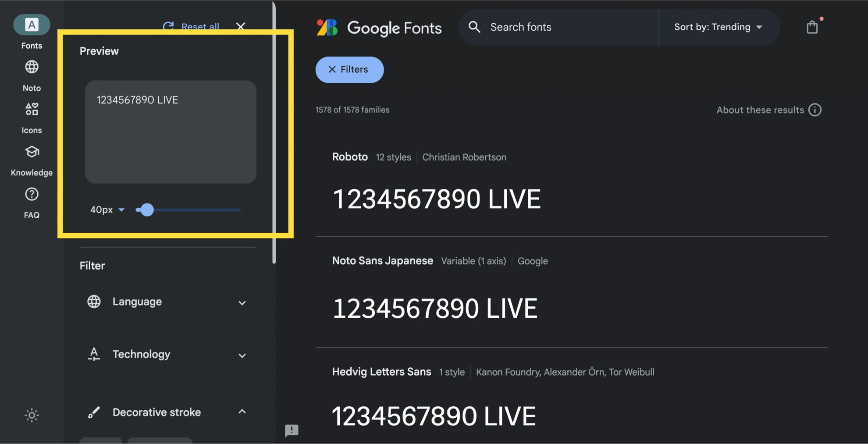The width and height of the screenshot is (868, 444).
Task: Click the Decorative stroke brush icon
Action: (94, 412)
